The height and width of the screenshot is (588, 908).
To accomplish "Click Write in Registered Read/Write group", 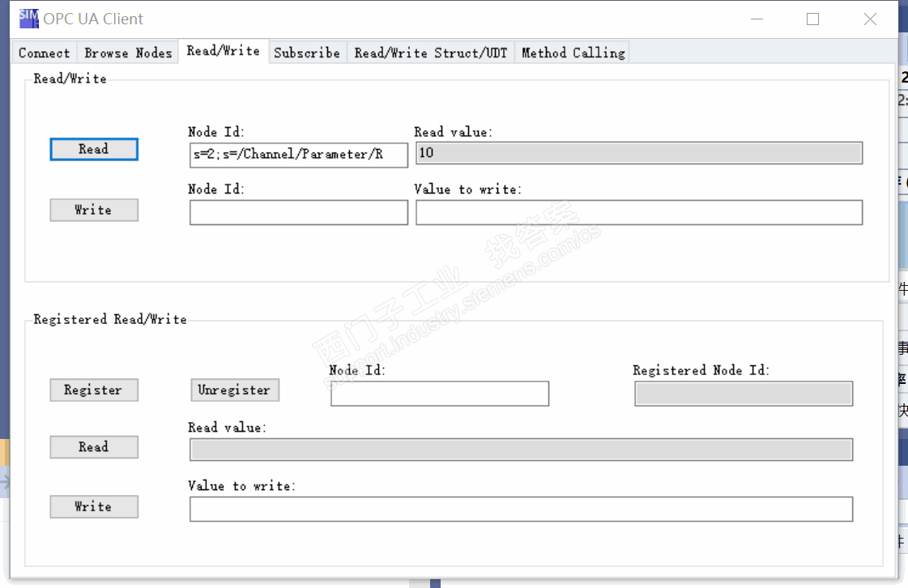I will tap(94, 506).
